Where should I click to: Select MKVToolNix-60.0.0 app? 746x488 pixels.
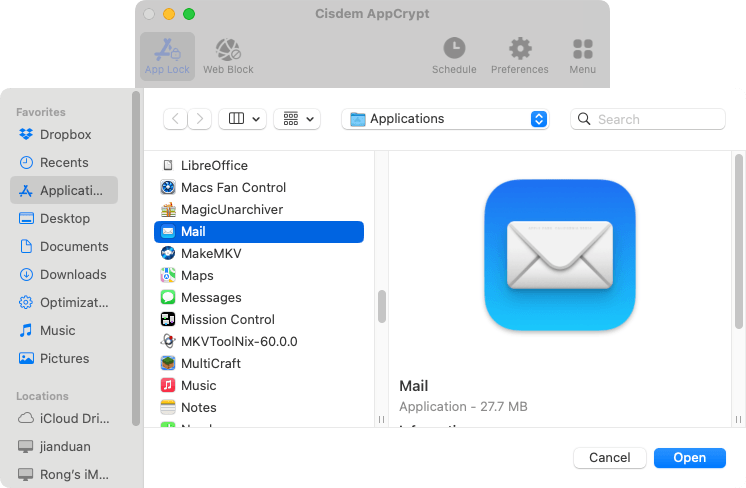[x=259, y=342]
